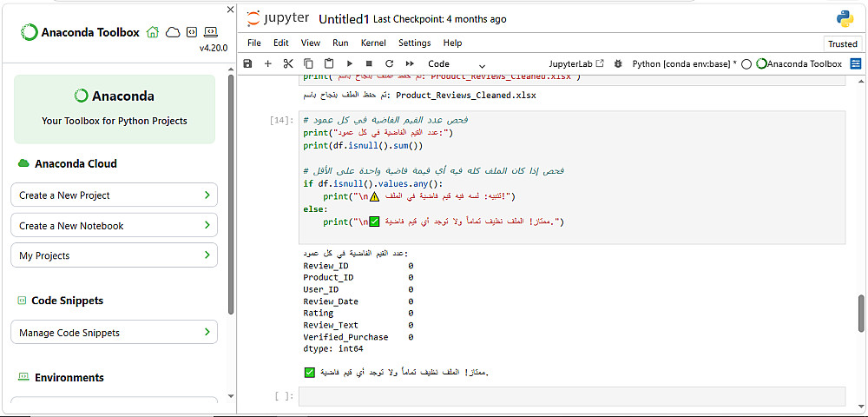Paste cell using the clipboard icon
Screen dimensions: 868x417
[329, 63]
